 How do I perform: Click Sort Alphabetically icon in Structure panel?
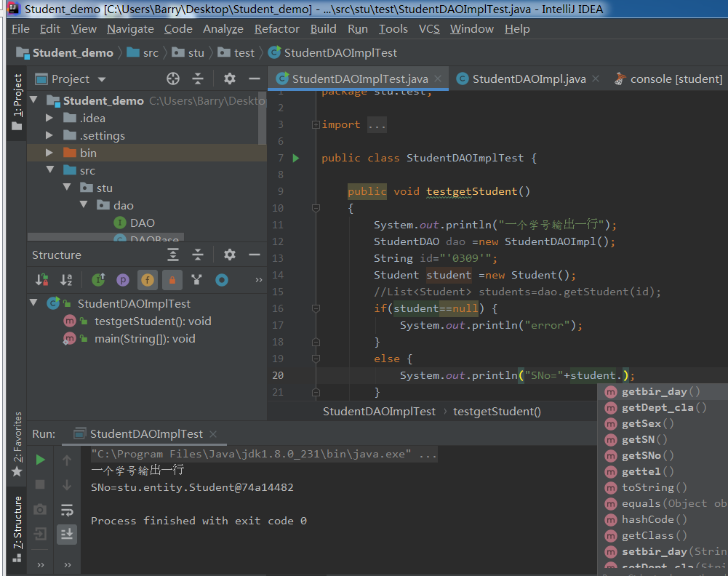click(x=66, y=279)
